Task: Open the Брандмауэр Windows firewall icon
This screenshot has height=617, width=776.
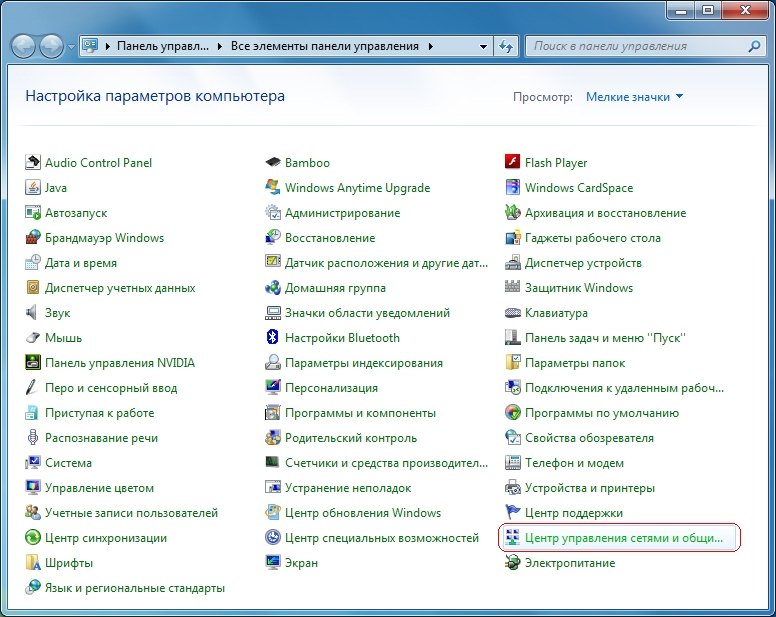Action: (x=33, y=237)
